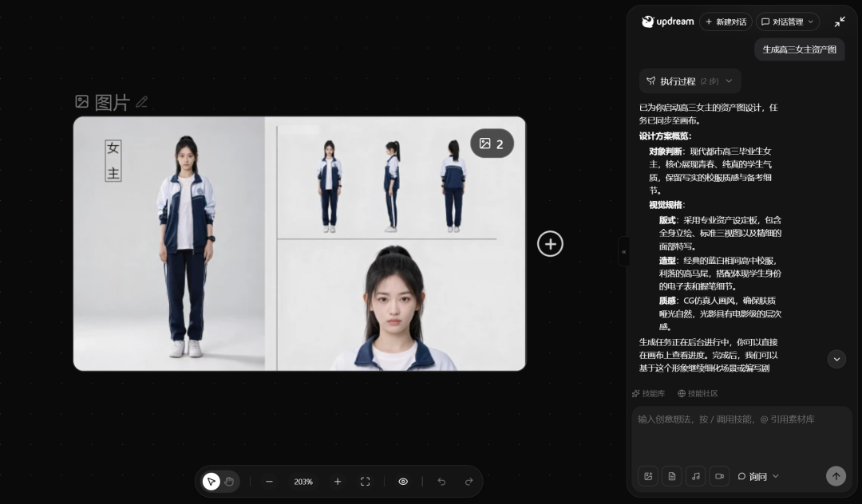The image size is (862, 504).
Task: Expand the 执行过程 steps section
Action: pos(690,81)
